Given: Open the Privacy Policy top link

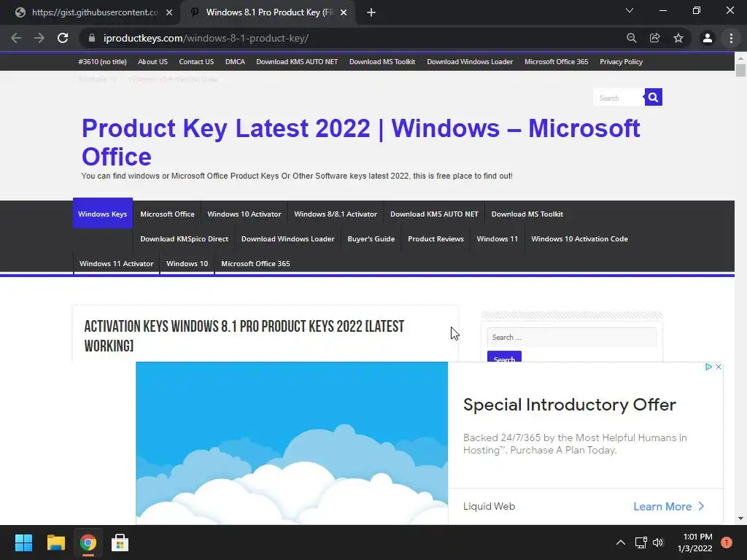Looking at the screenshot, I should (621, 61).
